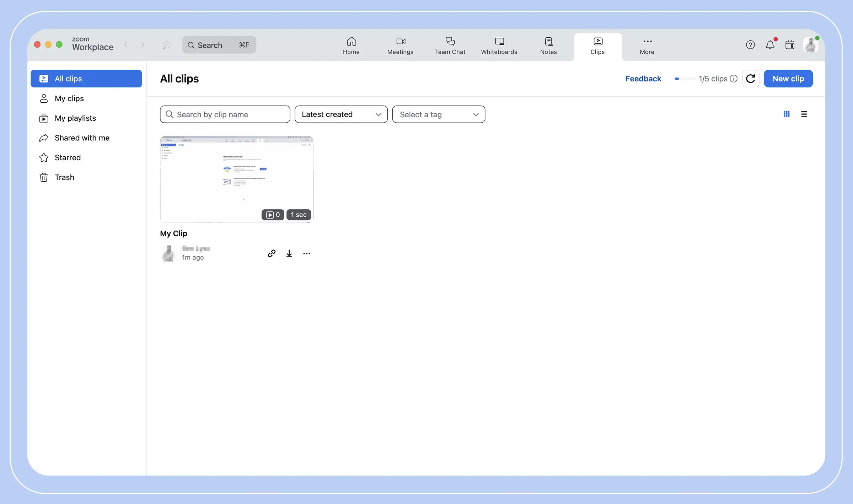The height and width of the screenshot is (504, 853).
Task: Open the help icon
Action: pos(750,45)
